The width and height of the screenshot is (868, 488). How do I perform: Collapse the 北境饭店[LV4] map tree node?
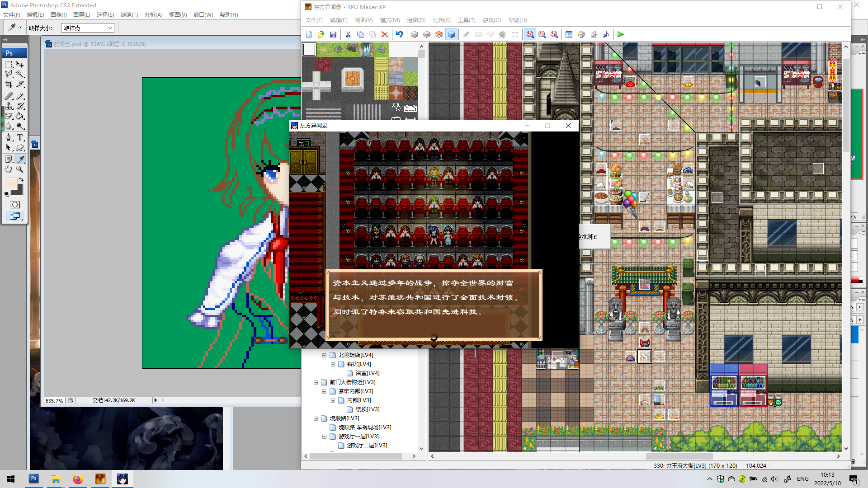coord(324,355)
